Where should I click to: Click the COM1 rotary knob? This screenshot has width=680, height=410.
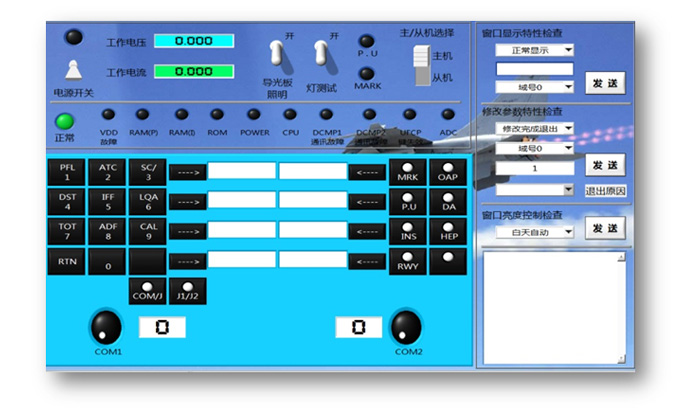click(106, 326)
